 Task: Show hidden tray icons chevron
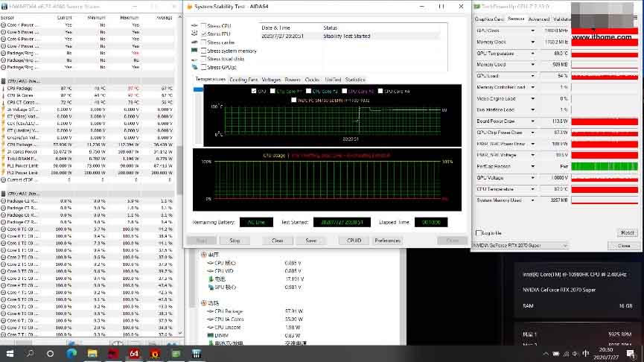(546, 354)
